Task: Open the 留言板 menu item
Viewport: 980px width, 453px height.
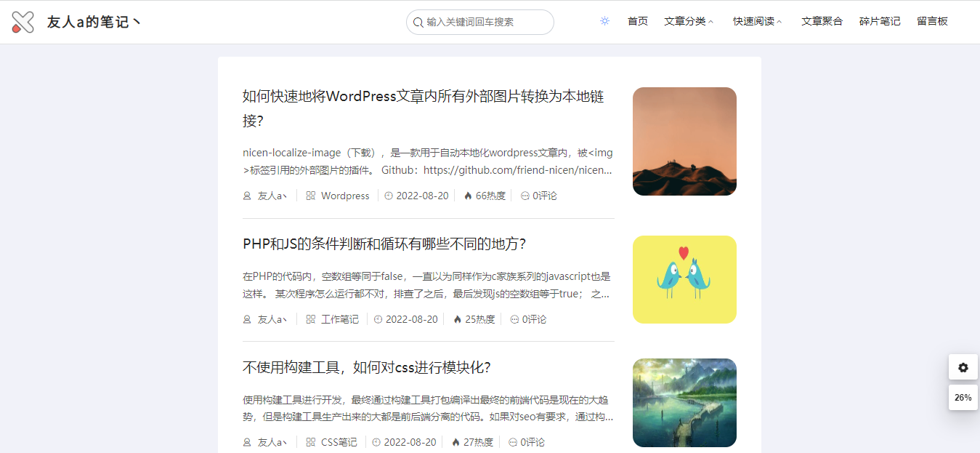Action: click(x=932, y=21)
